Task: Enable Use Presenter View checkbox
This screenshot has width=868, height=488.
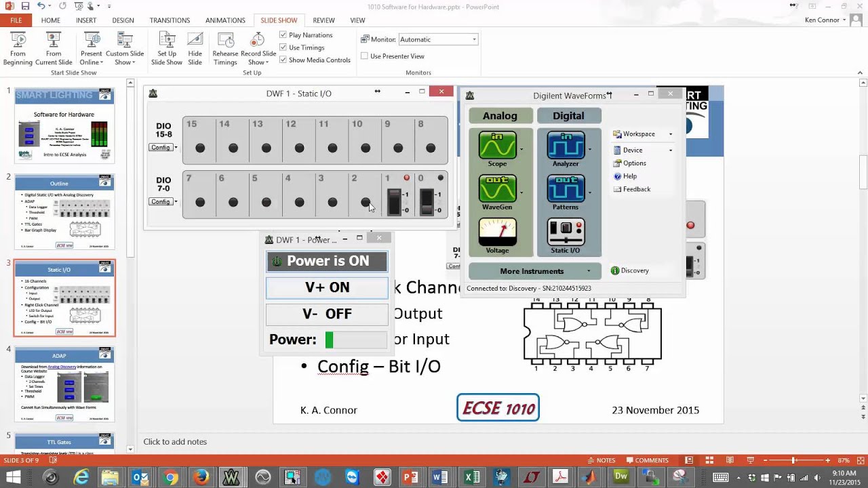Action: coord(365,56)
